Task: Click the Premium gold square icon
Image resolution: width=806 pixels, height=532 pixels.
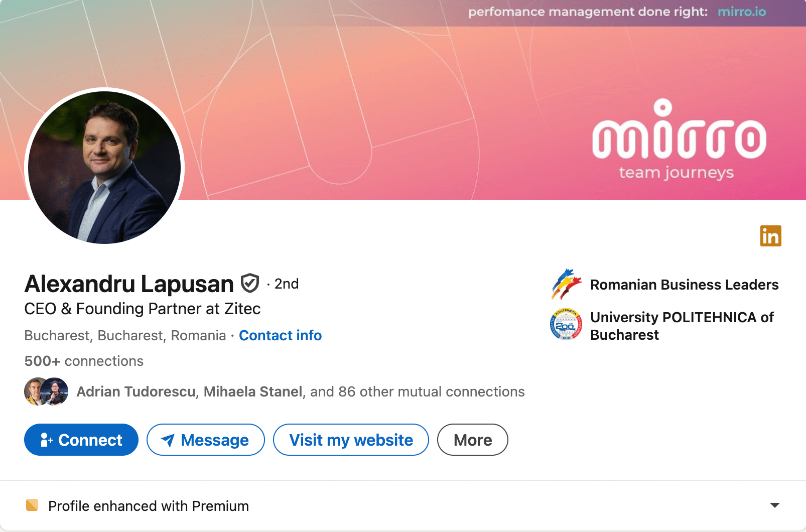Action: tap(32, 505)
